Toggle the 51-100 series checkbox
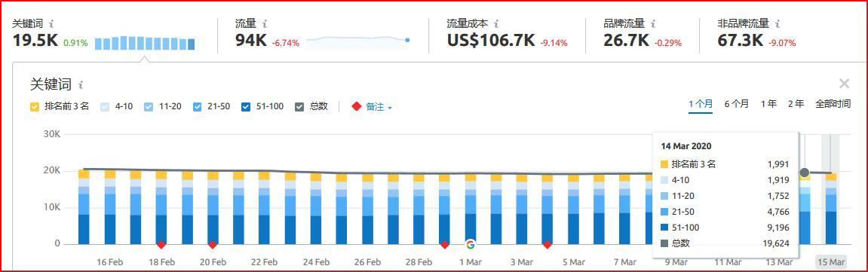868x272 pixels. tap(246, 107)
